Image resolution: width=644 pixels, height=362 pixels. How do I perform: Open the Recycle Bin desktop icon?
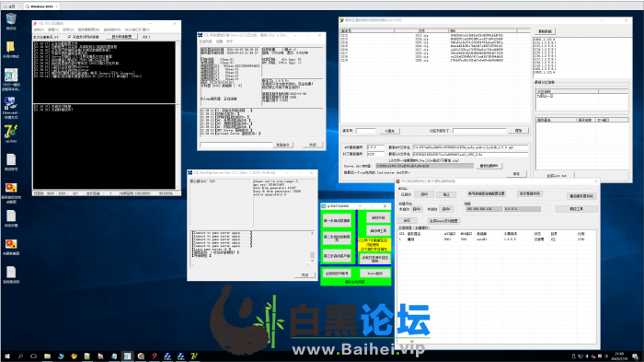(11, 20)
